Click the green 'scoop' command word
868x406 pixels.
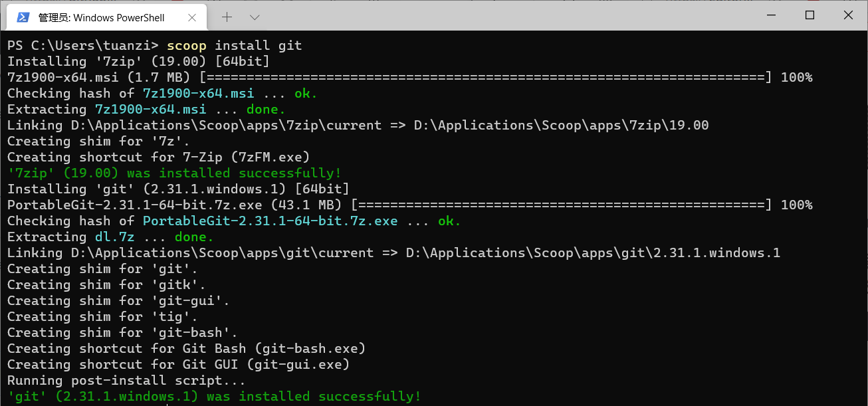tap(186, 45)
